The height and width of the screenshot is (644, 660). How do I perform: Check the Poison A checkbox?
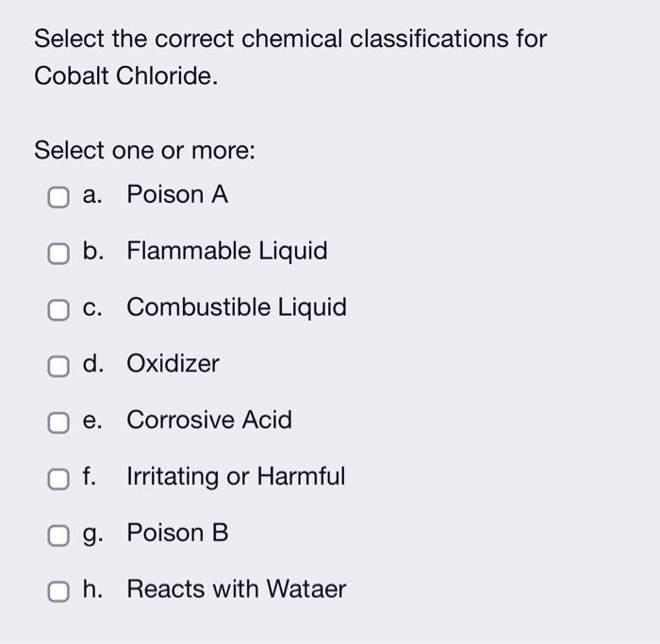click(58, 197)
